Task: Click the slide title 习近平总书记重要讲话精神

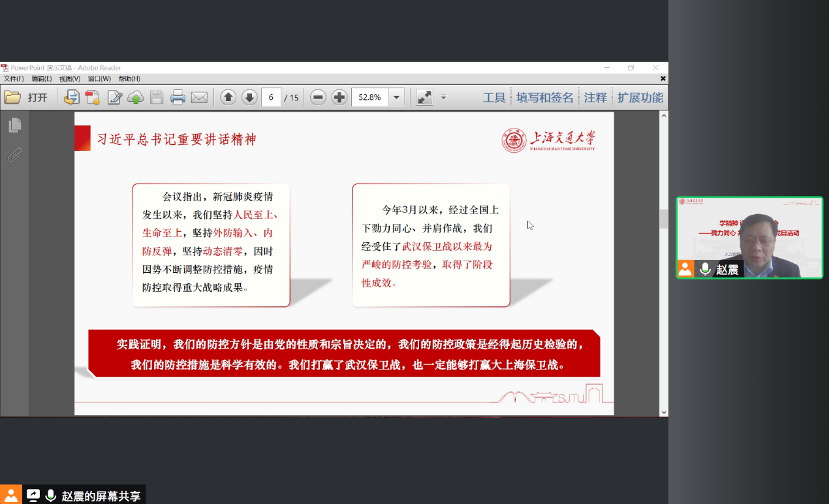Action: click(176, 139)
